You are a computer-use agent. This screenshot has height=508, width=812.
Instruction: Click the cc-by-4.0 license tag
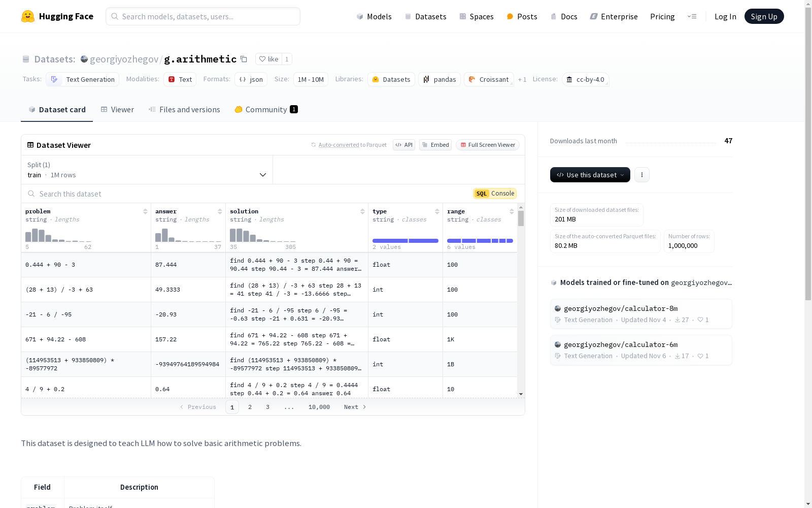(x=585, y=79)
